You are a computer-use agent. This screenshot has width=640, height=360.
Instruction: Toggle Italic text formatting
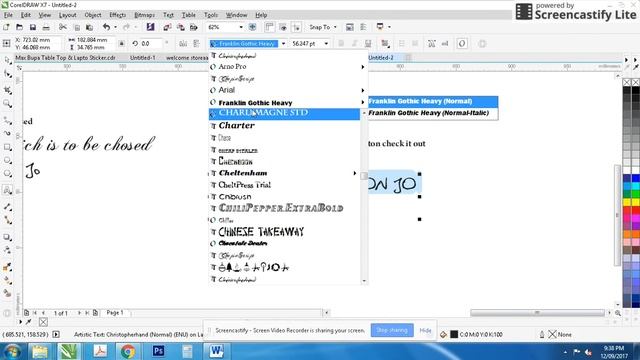click(x=355, y=44)
